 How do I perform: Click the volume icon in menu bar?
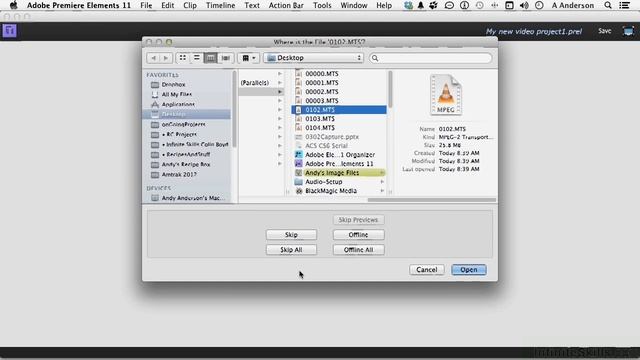click(x=524, y=5)
